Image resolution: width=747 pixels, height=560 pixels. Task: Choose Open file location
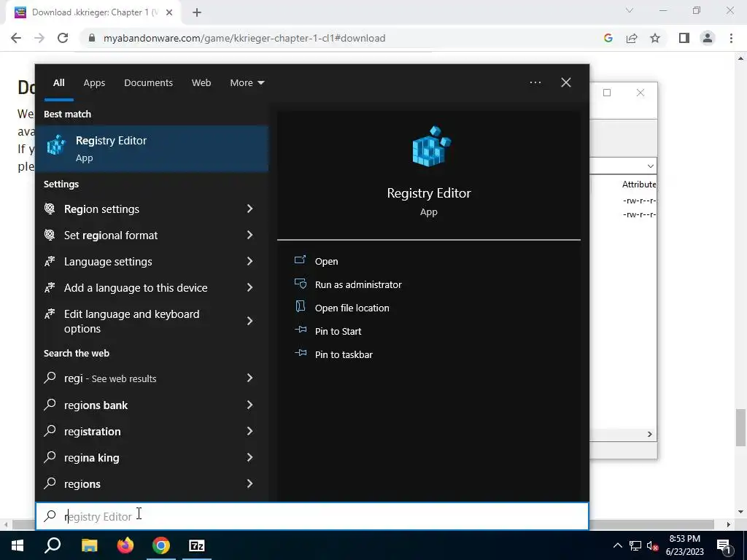click(x=352, y=308)
